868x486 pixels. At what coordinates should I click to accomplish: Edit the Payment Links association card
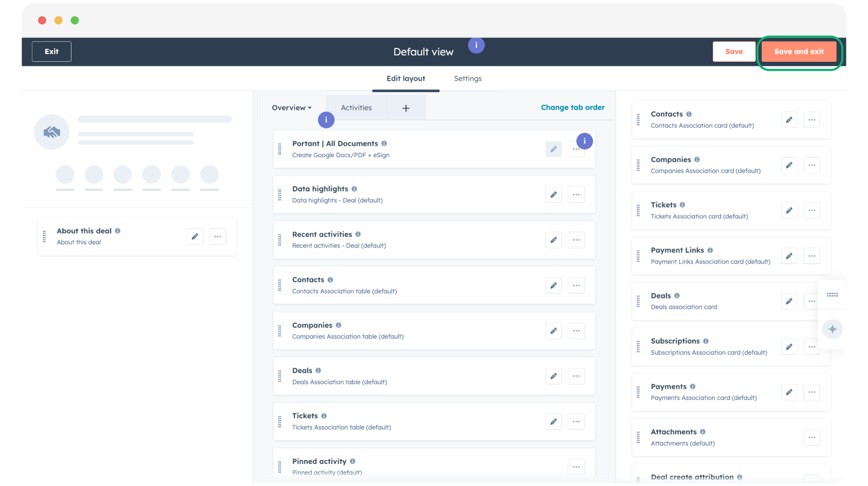click(789, 256)
